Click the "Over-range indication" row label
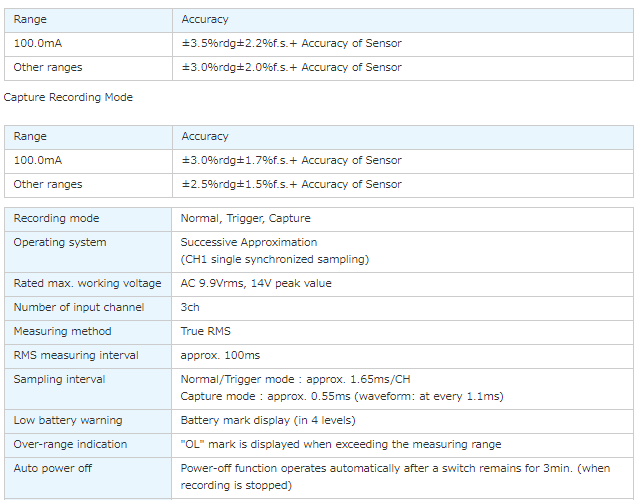This screenshot has height=500, width=637. click(70, 444)
